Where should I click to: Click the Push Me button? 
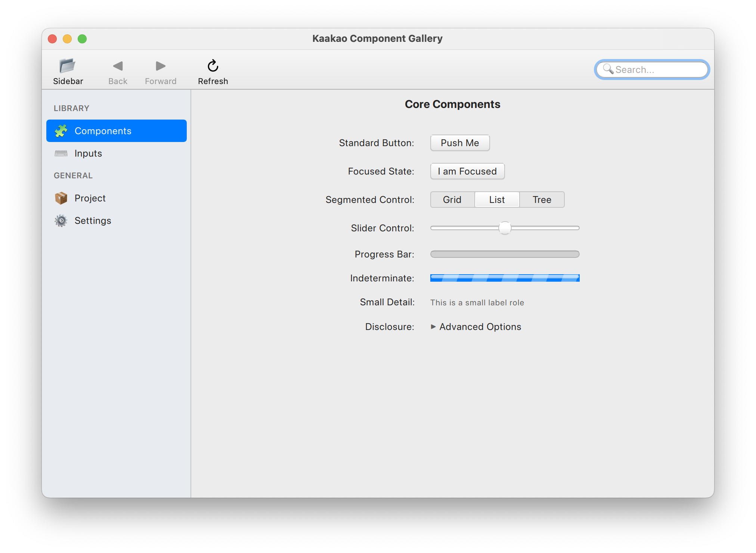coord(460,143)
